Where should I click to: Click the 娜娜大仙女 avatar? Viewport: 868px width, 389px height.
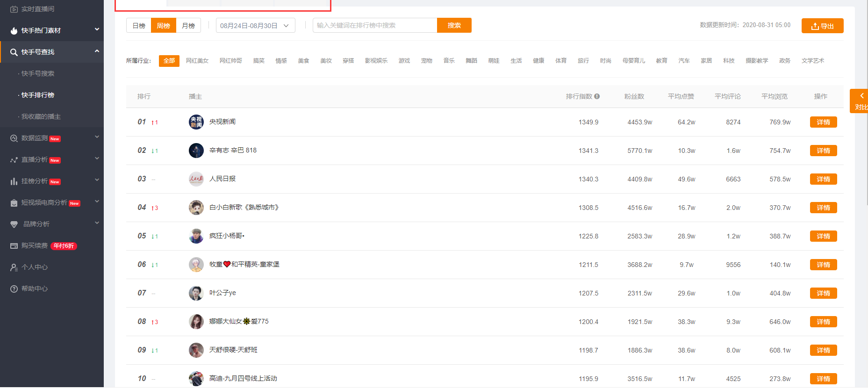(x=196, y=322)
